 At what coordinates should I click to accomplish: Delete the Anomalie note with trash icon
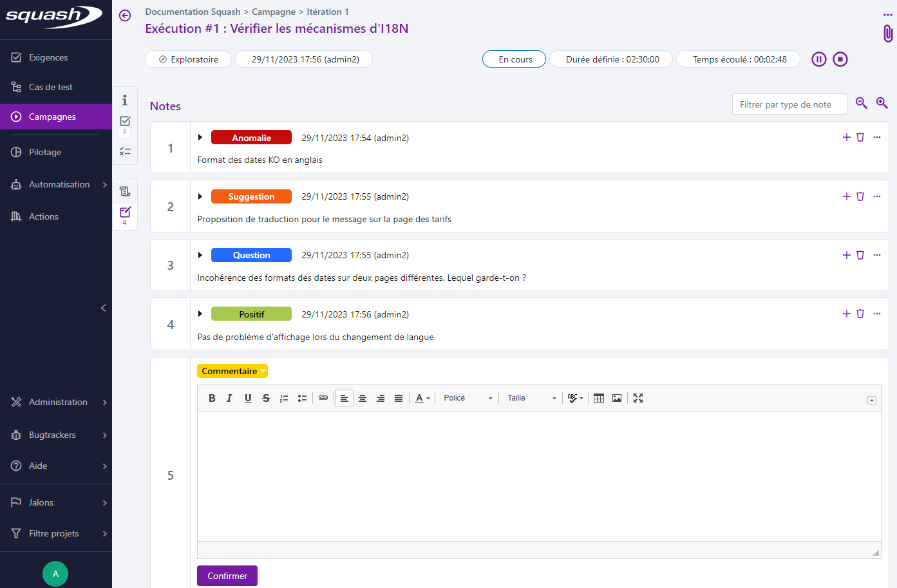pos(860,137)
